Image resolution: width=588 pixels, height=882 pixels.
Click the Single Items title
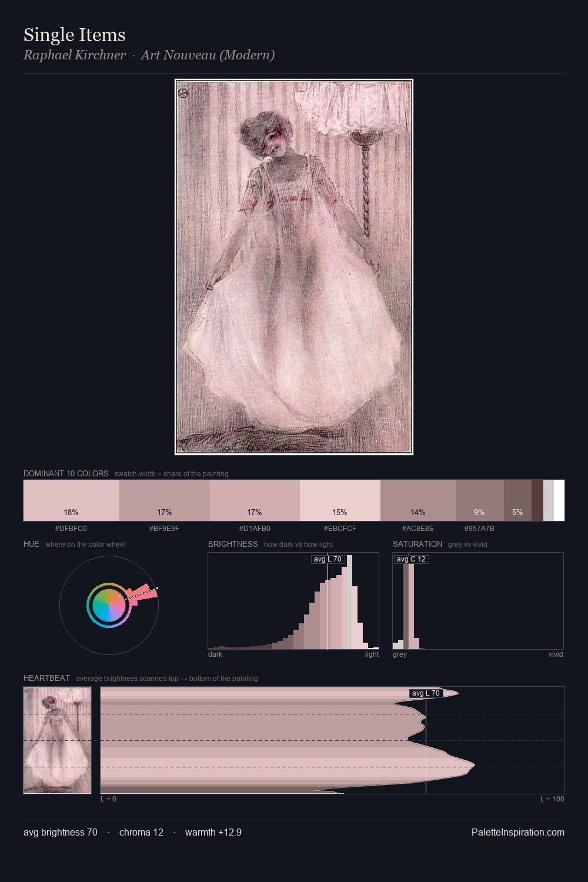[x=75, y=35]
